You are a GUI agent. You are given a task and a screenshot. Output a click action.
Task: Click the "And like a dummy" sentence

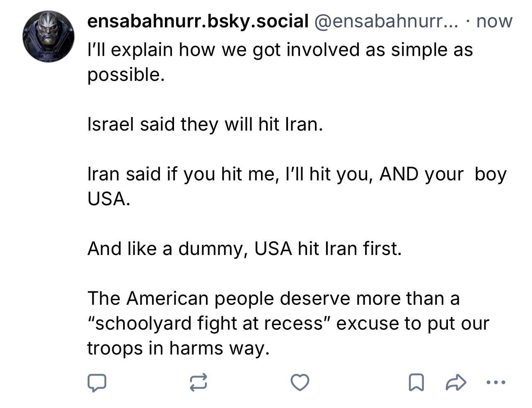tap(244, 249)
